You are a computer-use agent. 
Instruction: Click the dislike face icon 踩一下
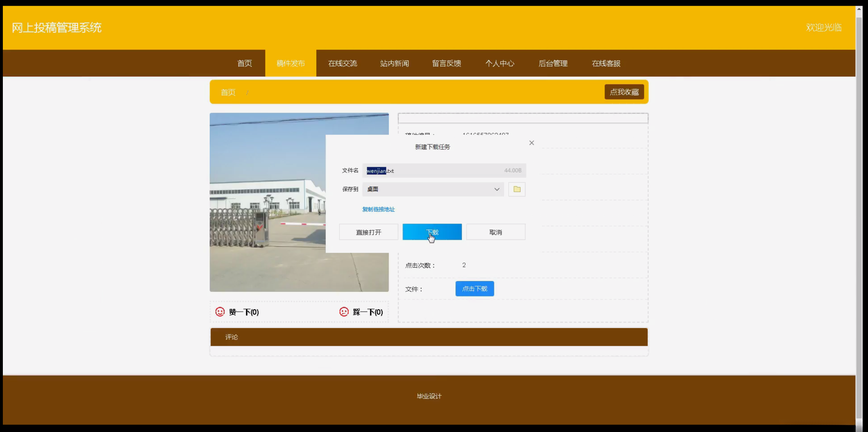point(344,312)
